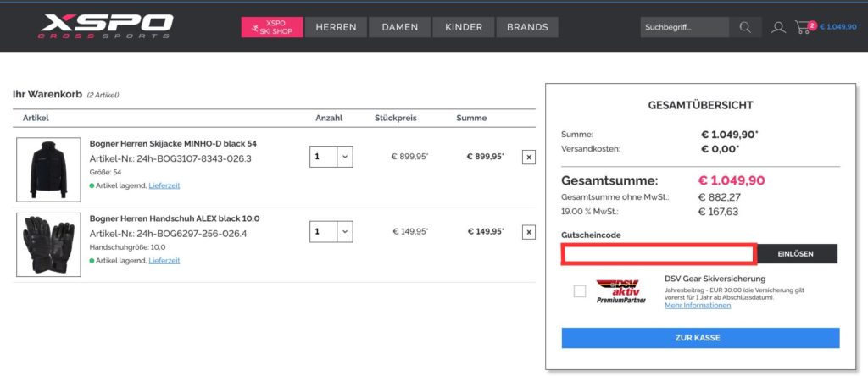The height and width of the screenshot is (376, 868).
Task: Open the Damen menu
Action: [400, 27]
